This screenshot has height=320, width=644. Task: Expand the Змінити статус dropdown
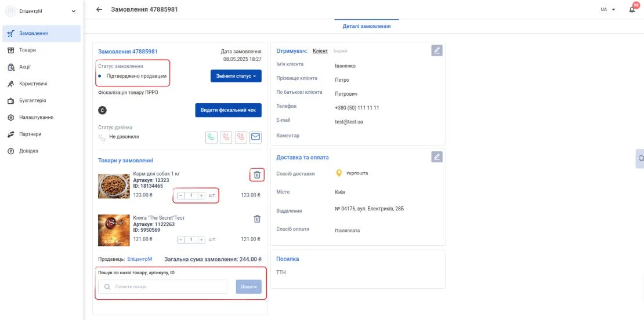point(236,76)
